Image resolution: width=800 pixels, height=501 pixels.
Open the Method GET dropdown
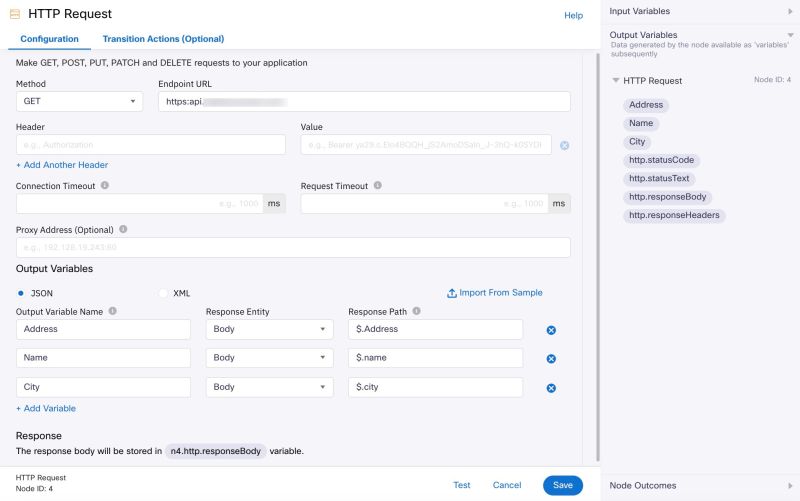click(79, 102)
